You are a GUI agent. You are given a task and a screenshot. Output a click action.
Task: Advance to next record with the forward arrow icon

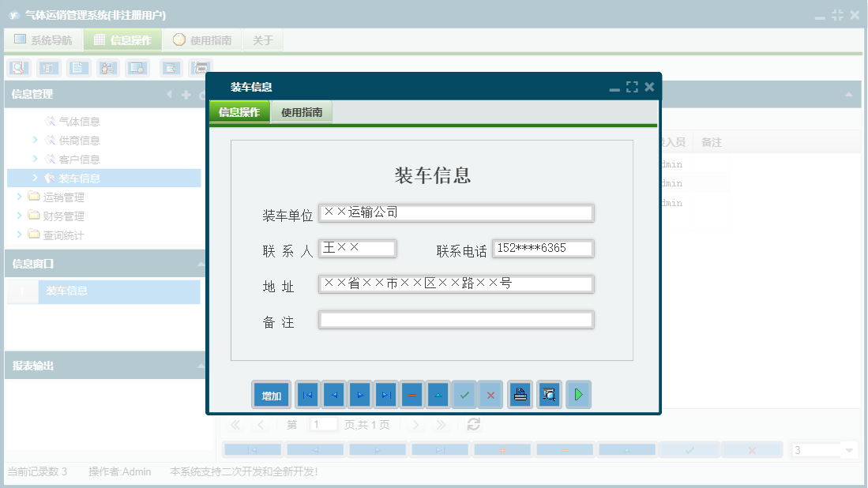coord(360,394)
